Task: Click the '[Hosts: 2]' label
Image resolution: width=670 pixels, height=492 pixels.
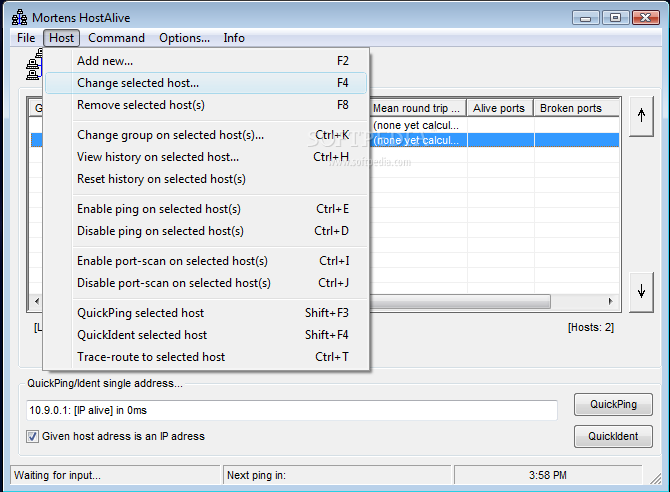Action: click(591, 327)
